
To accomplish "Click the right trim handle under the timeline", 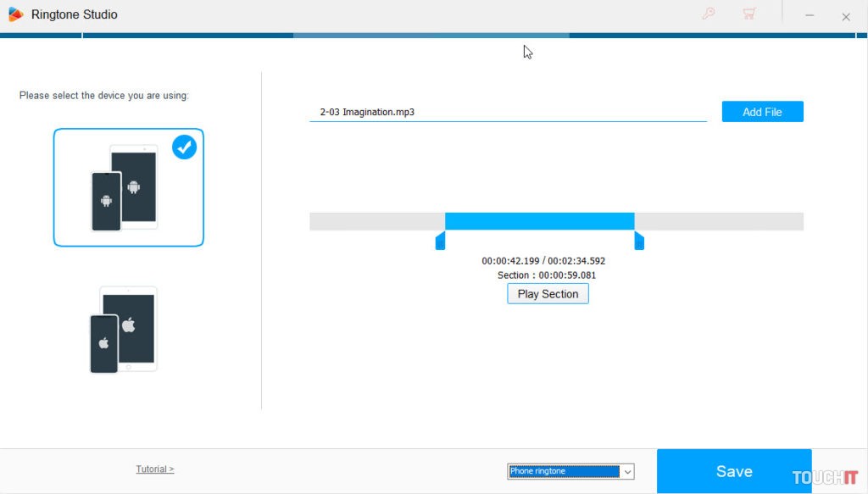I will pyautogui.click(x=639, y=241).
